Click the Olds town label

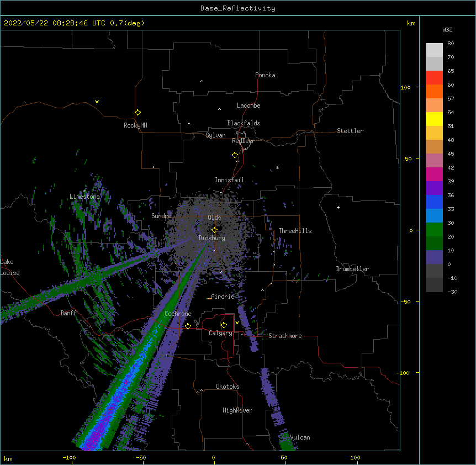214,218
